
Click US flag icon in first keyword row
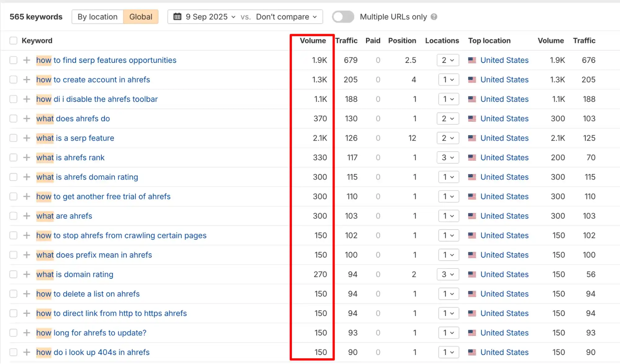[472, 60]
